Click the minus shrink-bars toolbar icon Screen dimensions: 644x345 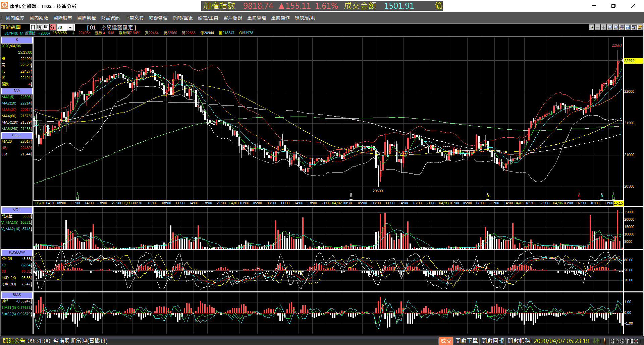(598, 27)
